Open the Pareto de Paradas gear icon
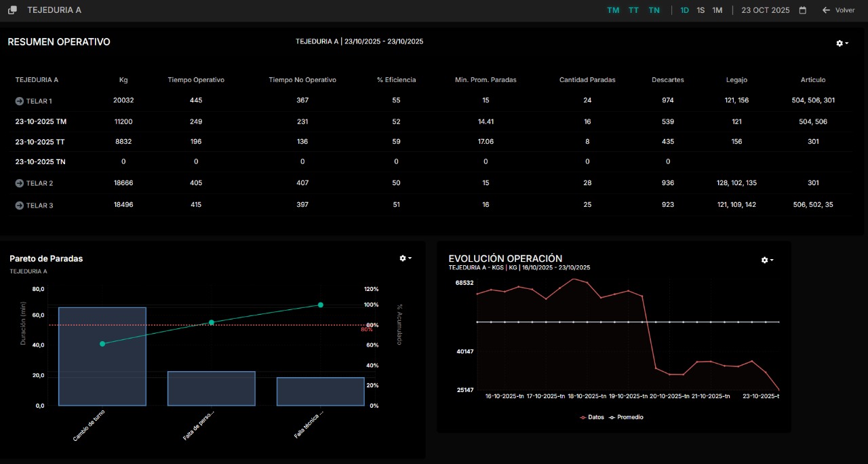Image resolution: width=868 pixels, height=464 pixels. pyautogui.click(x=403, y=258)
